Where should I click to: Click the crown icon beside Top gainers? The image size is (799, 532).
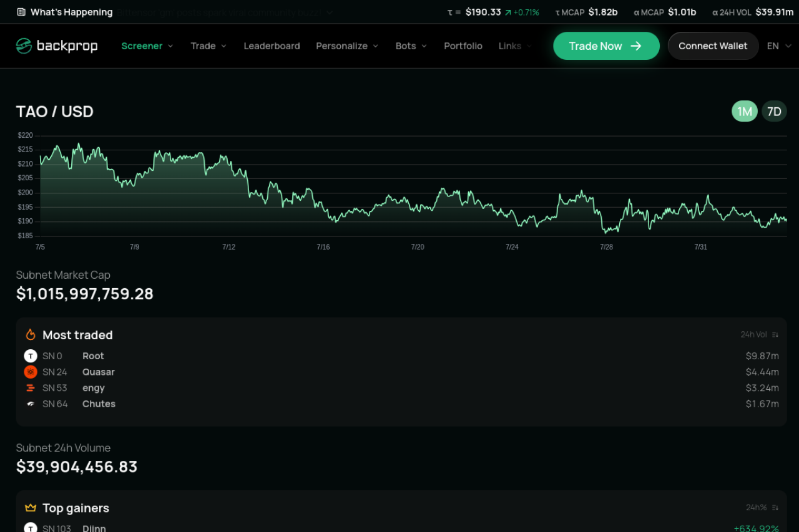pos(31,508)
